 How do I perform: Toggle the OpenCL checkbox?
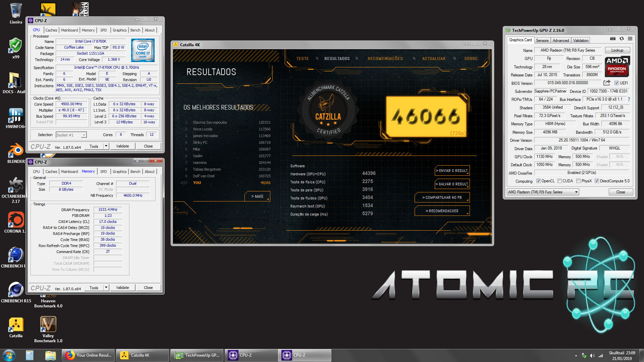coord(538,181)
